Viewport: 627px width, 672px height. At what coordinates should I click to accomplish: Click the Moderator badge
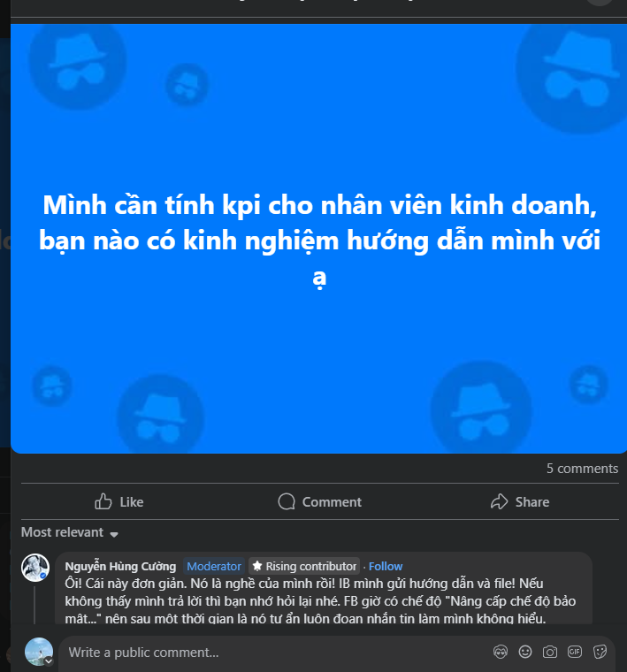coord(214,566)
